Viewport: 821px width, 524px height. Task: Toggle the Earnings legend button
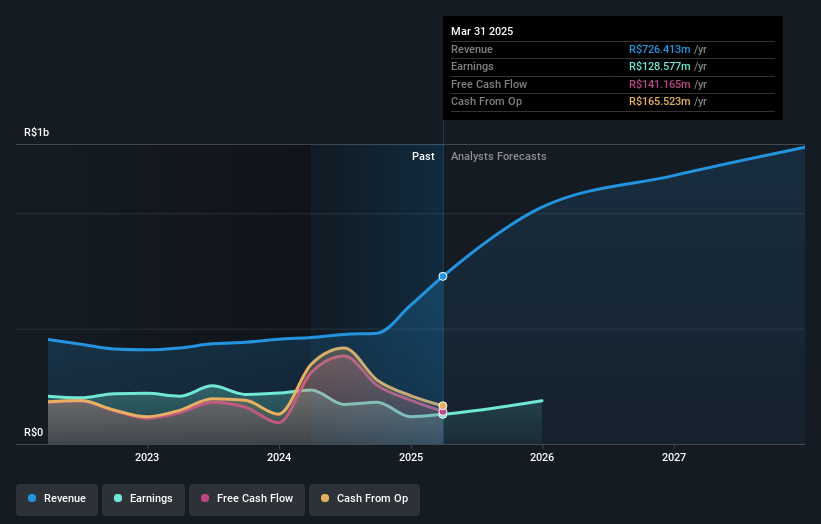[x=143, y=499]
